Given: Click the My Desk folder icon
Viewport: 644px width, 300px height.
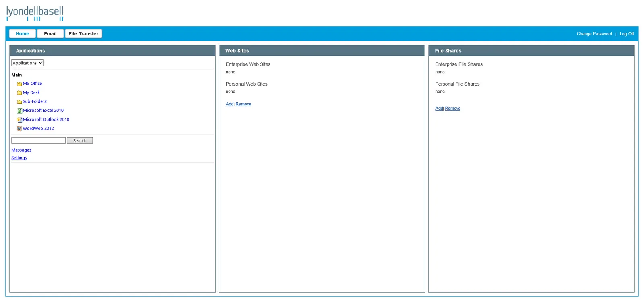Looking at the screenshot, I should click(x=19, y=93).
